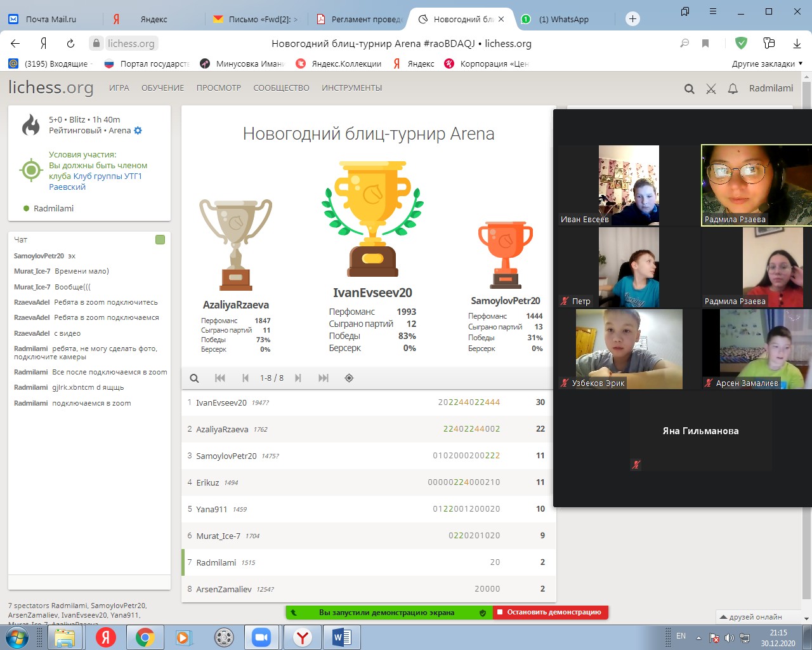The height and width of the screenshot is (650, 812).
Task: Open the notifications bell icon
Action: (733, 89)
